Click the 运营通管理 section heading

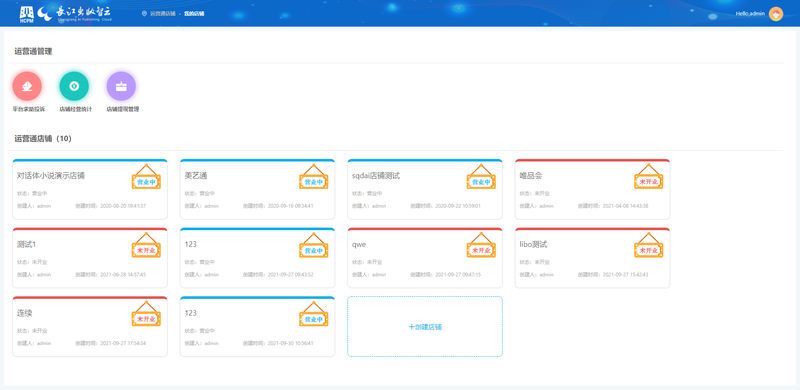[x=33, y=51]
